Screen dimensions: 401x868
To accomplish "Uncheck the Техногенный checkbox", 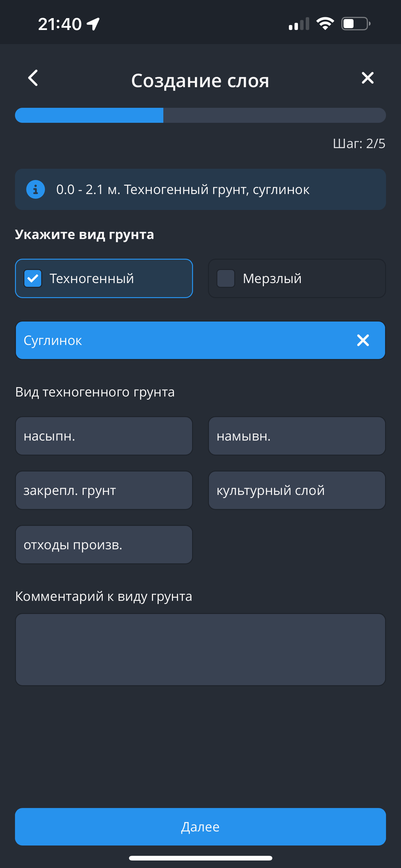I will point(33,278).
